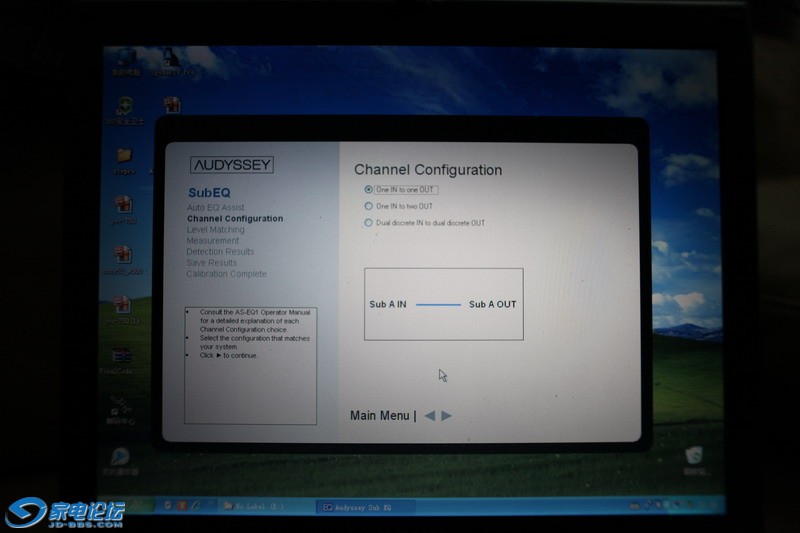This screenshot has width=800, height=533.
Task: Choose Dual discrete IN to dual discrete OUT
Action: coord(424,223)
